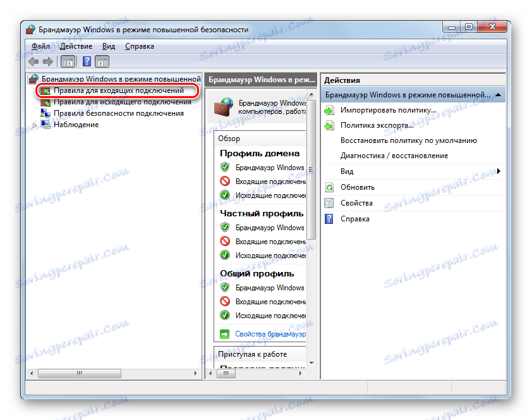The width and height of the screenshot is (532, 420).
Task: Open the Свойства брандмауэра link
Action: coord(270,334)
